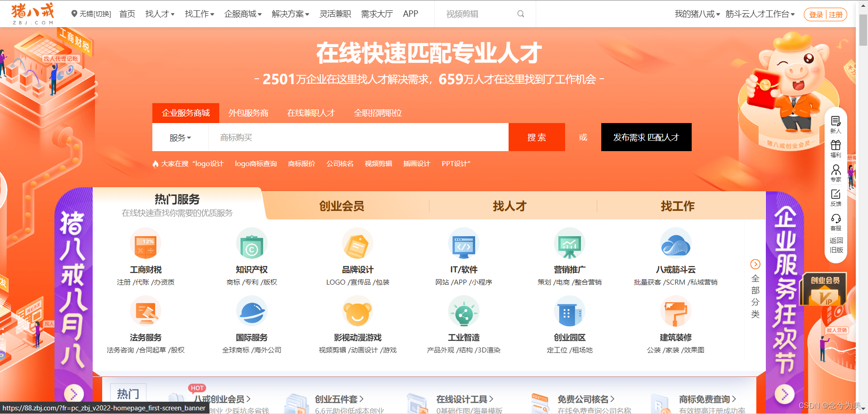
Task: Expand the 解决方案 nav dropdown
Action: (290, 14)
